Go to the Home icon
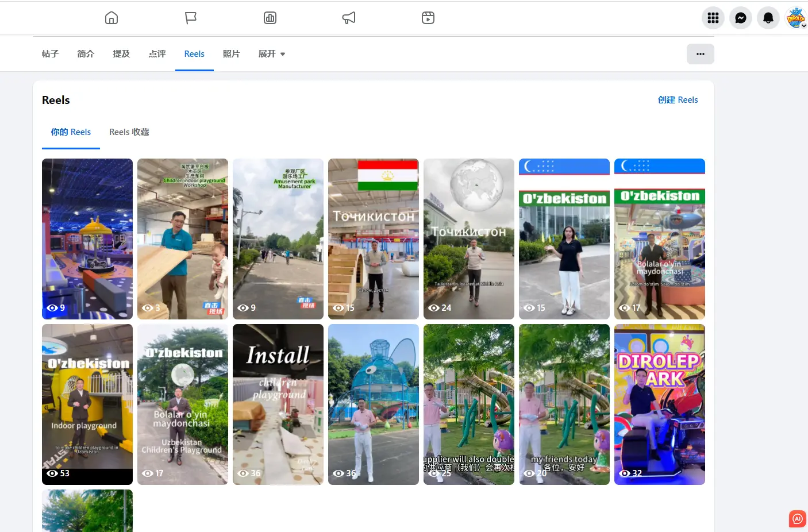Screen dimensions: 808x532 coord(111,18)
